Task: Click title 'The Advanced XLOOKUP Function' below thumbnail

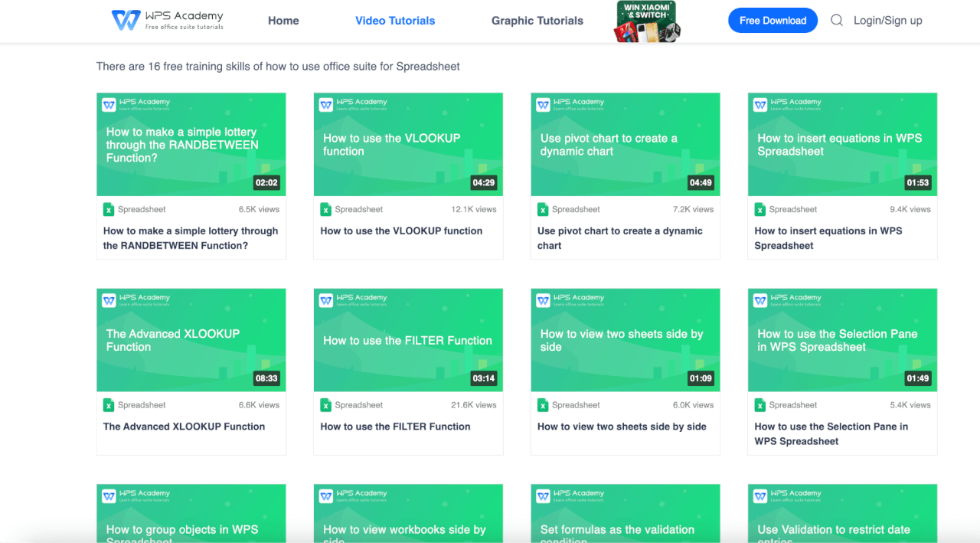Action: pyautogui.click(x=184, y=427)
